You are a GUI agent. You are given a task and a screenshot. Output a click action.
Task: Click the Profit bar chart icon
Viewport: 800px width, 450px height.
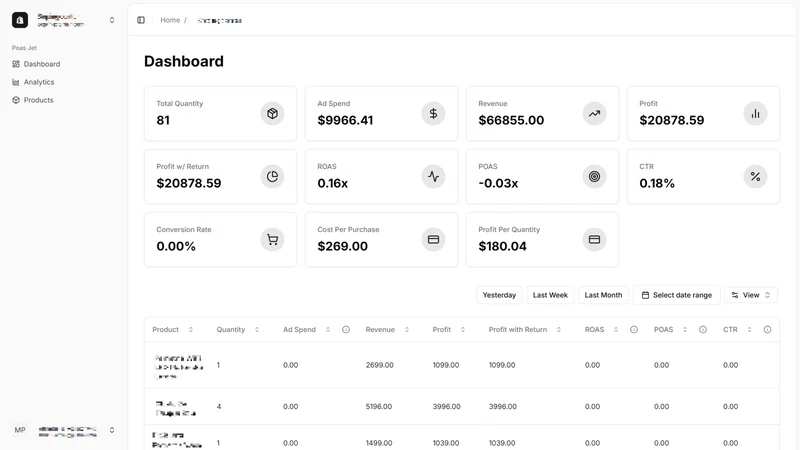coord(755,113)
